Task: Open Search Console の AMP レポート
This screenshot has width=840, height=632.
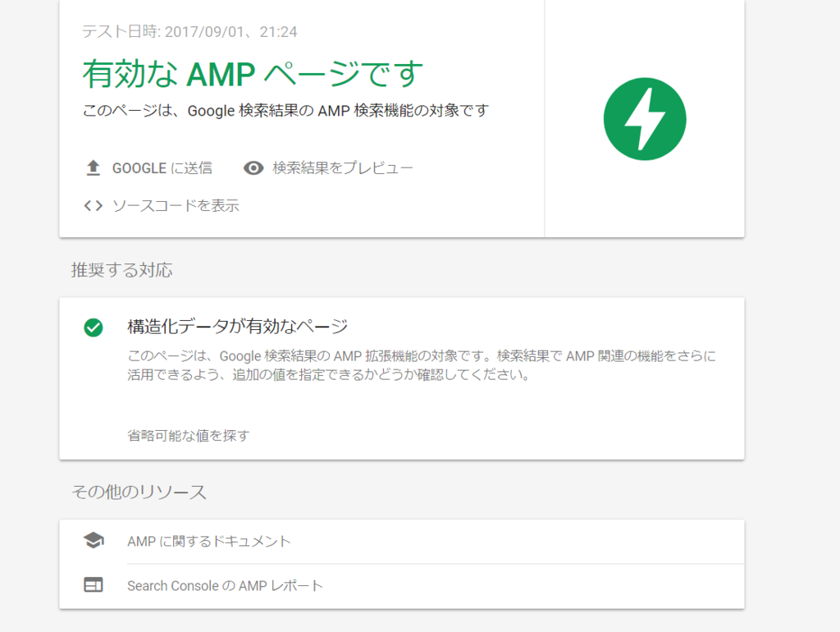Action: (x=225, y=586)
